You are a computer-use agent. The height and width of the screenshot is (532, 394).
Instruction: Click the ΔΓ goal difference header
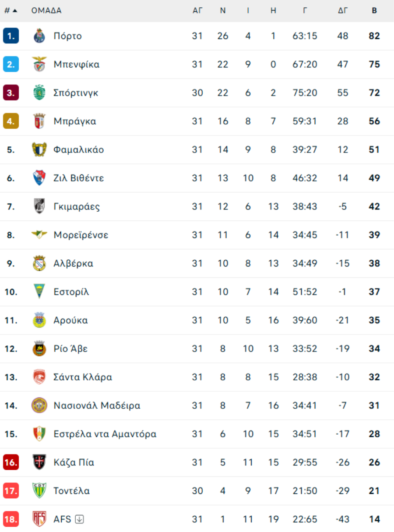343,11
